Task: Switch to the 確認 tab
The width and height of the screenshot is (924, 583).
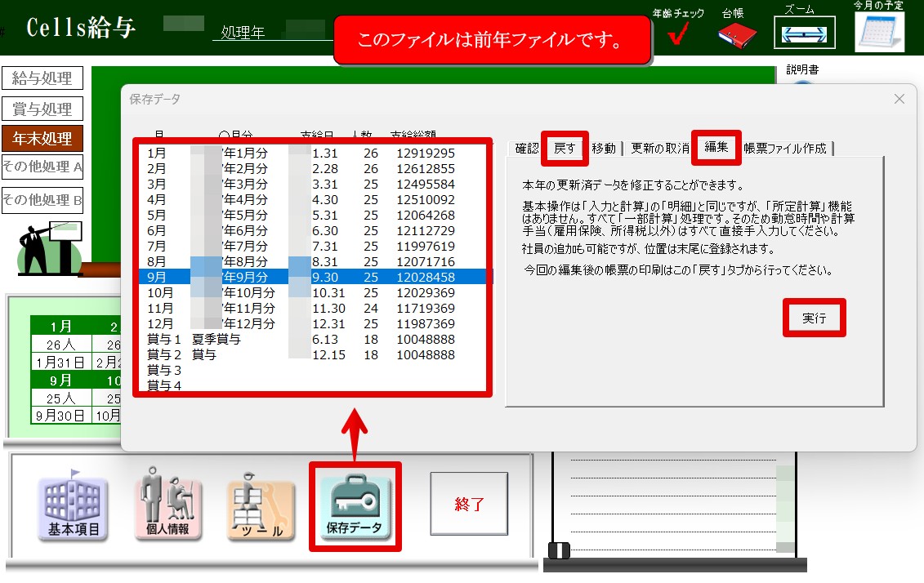Action: coord(526,149)
